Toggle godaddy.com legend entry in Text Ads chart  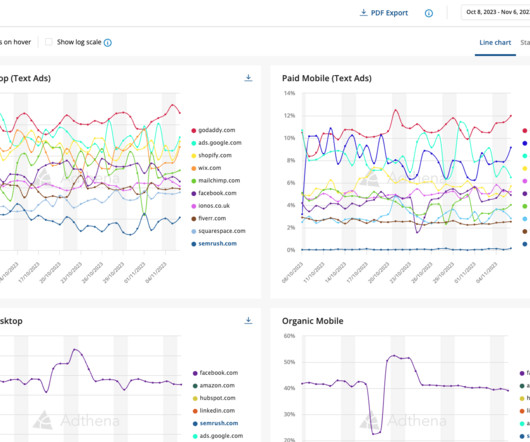(x=213, y=130)
